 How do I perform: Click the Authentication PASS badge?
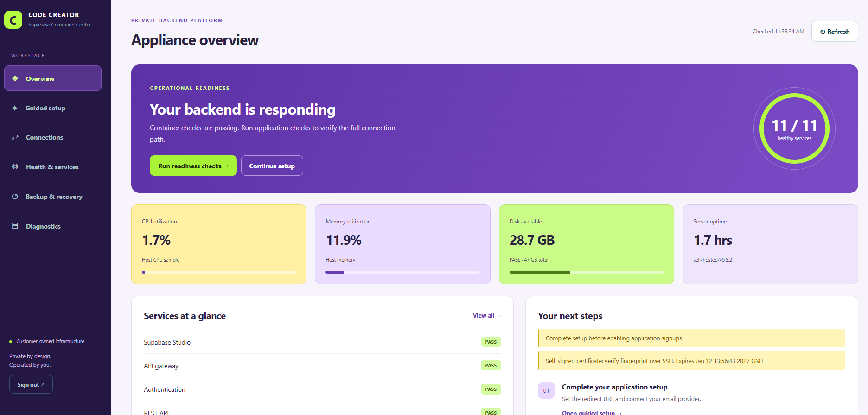[491, 389]
